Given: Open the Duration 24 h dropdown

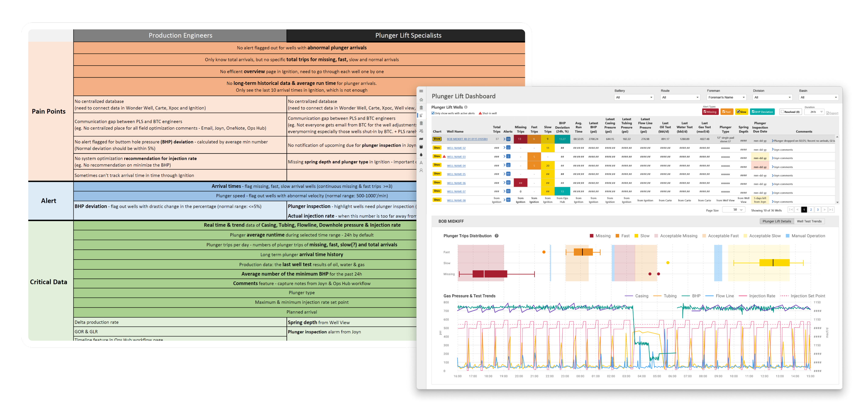Looking at the screenshot, I should tap(814, 112).
